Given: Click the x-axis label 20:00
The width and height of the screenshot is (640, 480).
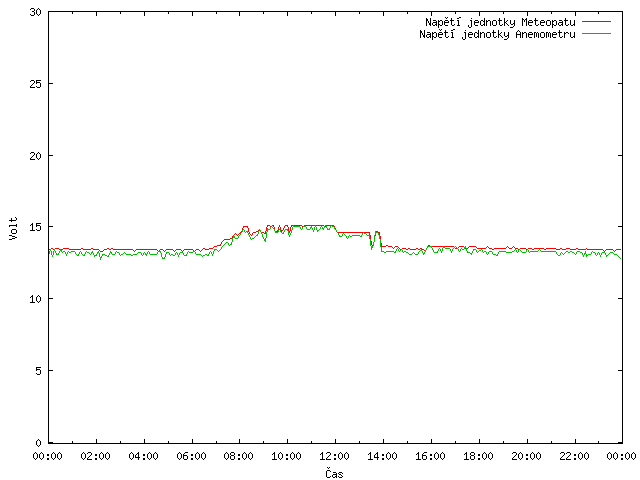Looking at the screenshot, I should pyautogui.click(x=527, y=456).
